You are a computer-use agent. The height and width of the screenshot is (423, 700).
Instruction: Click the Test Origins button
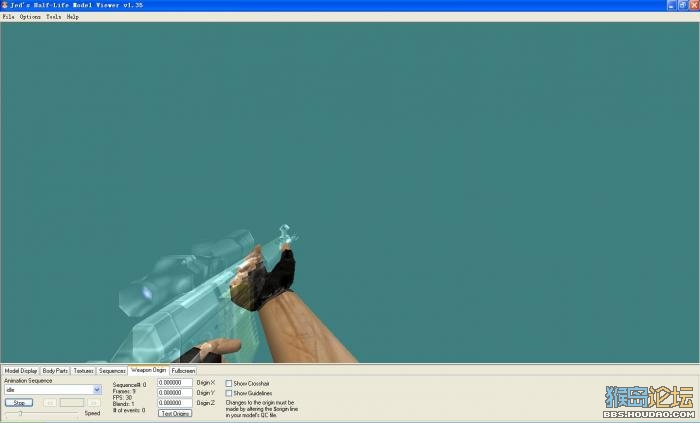tap(175, 414)
